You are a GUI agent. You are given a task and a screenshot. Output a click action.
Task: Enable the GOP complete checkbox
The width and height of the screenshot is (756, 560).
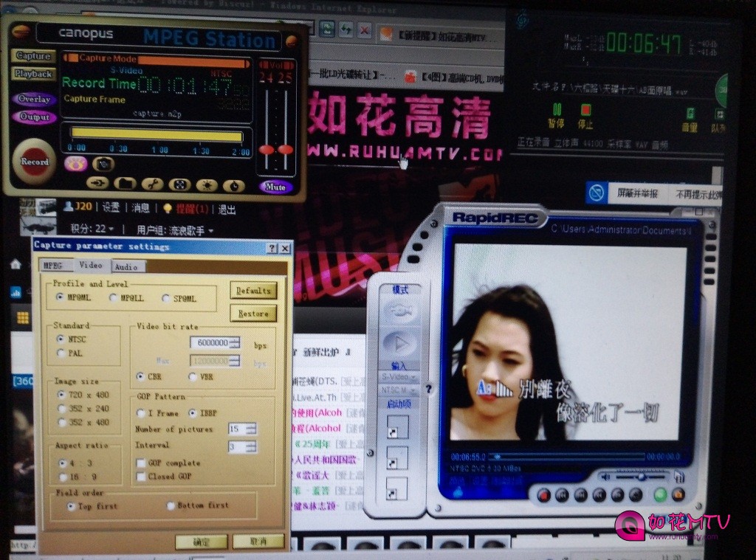click(141, 463)
